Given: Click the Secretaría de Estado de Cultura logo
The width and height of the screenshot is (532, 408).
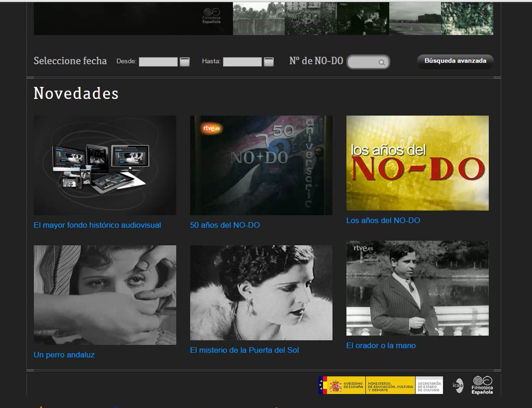Looking at the screenshot, I should tap(429, 385).
